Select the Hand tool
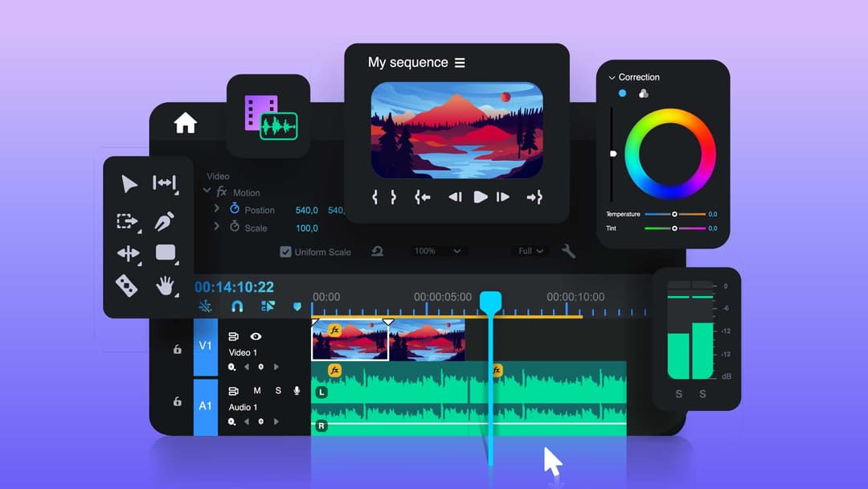Image resolution: width=868 pixels, height=489 pixels. pos(166,286)
